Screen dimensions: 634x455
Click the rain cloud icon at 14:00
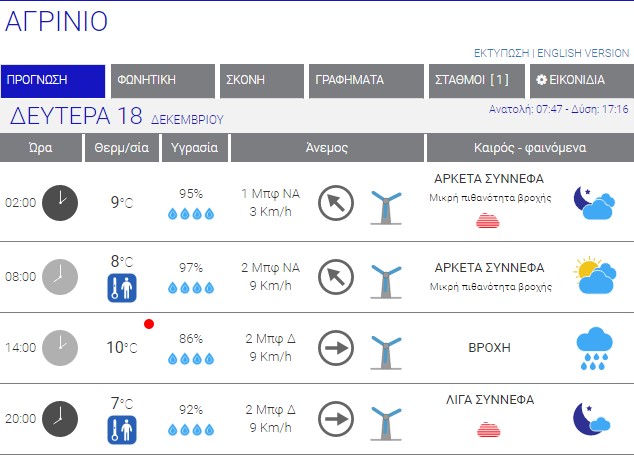point(594,348)
